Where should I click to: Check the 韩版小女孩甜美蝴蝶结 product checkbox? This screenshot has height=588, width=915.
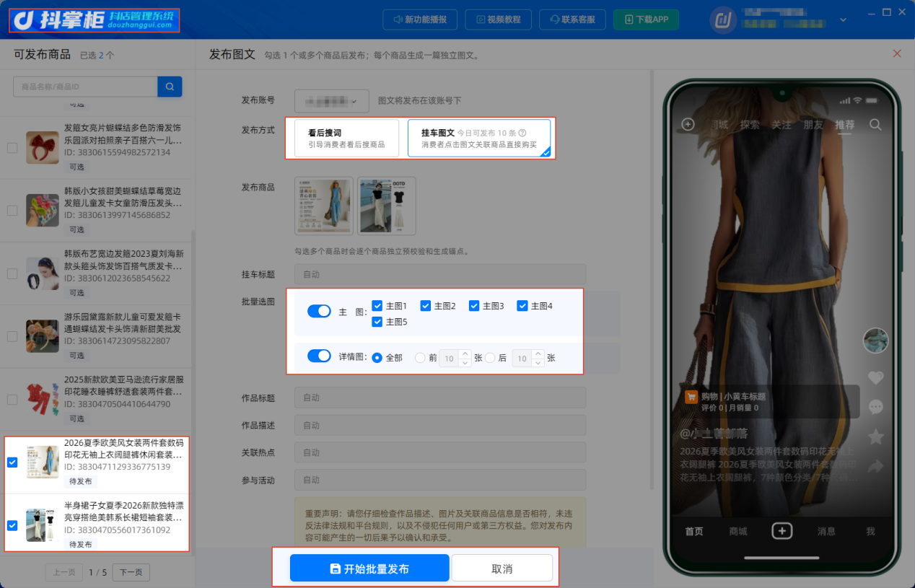[x=12, y=211]
